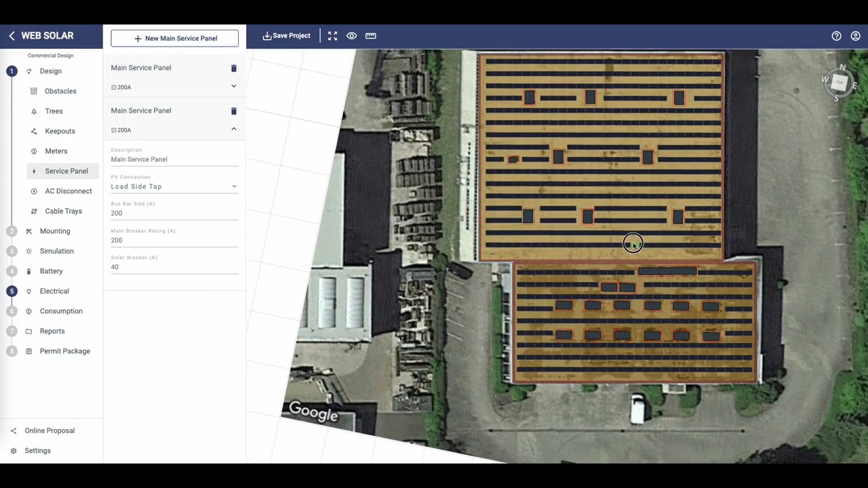Select Obstacles in the sidebar

[60, 91]
